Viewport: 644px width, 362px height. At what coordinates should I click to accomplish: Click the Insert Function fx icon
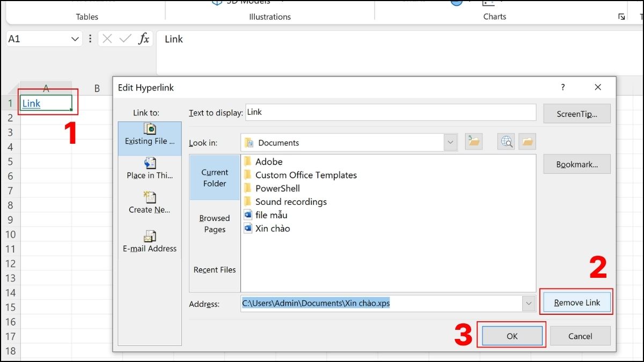pyautogui.click(x=144, y=38)
